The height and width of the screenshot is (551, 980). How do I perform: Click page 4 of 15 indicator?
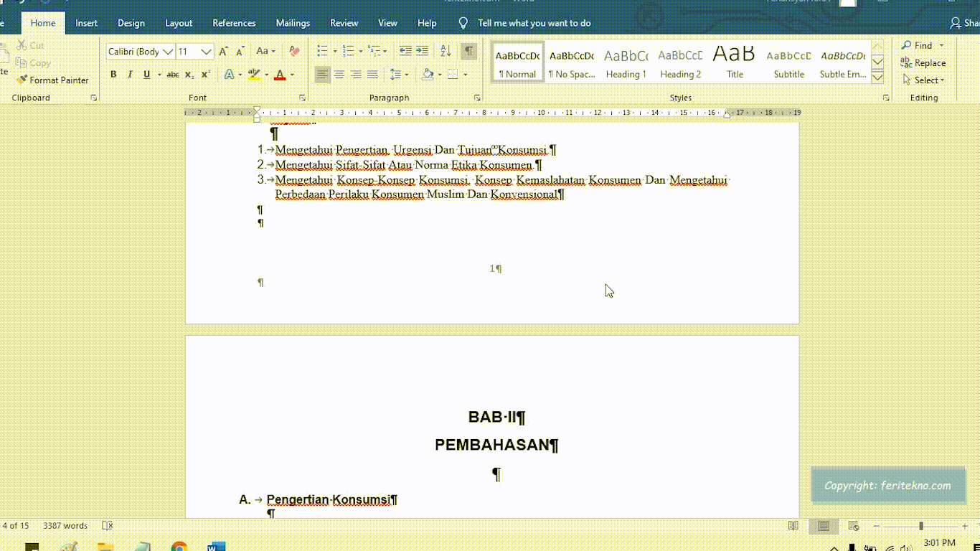tap(15, 526)
